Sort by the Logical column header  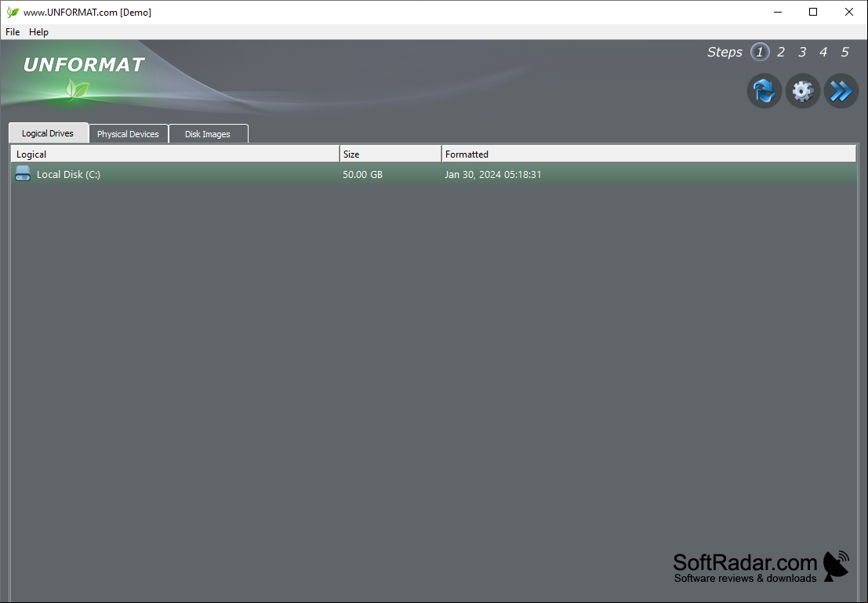pyautogui.click(x=175, y=154)
